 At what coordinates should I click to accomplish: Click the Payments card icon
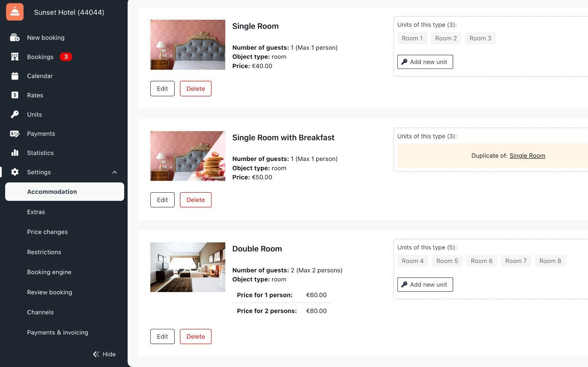coord(15,134)
